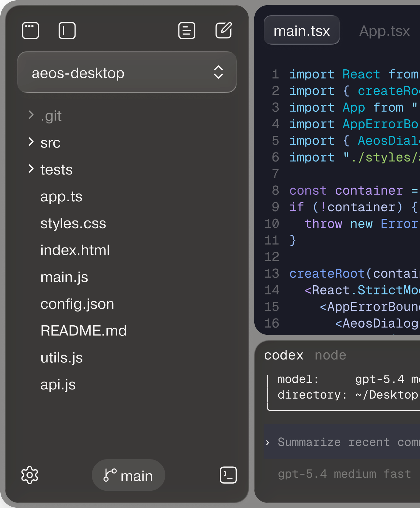Select styles.css in the file list
This screenshot has width=420, height=508.
coord(73,223)
